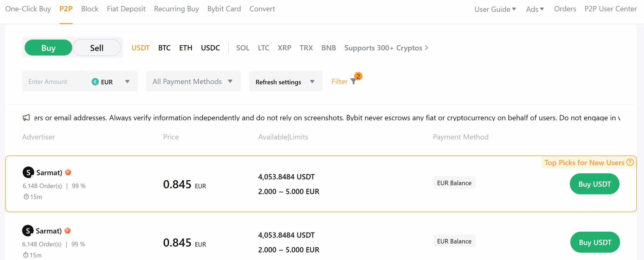Click the Available|Limits column header
Image resolution: width=644 pixels, height=260 pixels.
tap(283, 137)
